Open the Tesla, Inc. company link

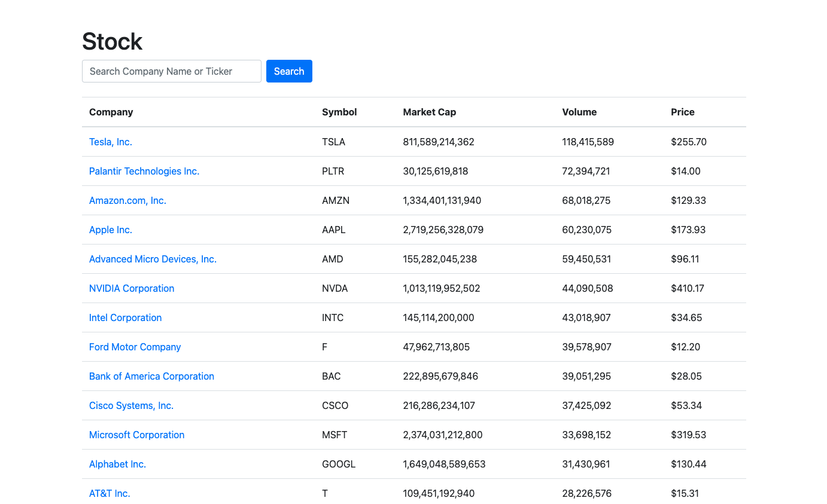click(x=111, y=142)
